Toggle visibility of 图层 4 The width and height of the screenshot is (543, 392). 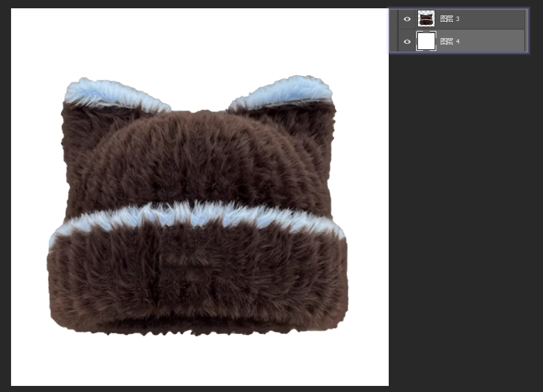[408, 41]
